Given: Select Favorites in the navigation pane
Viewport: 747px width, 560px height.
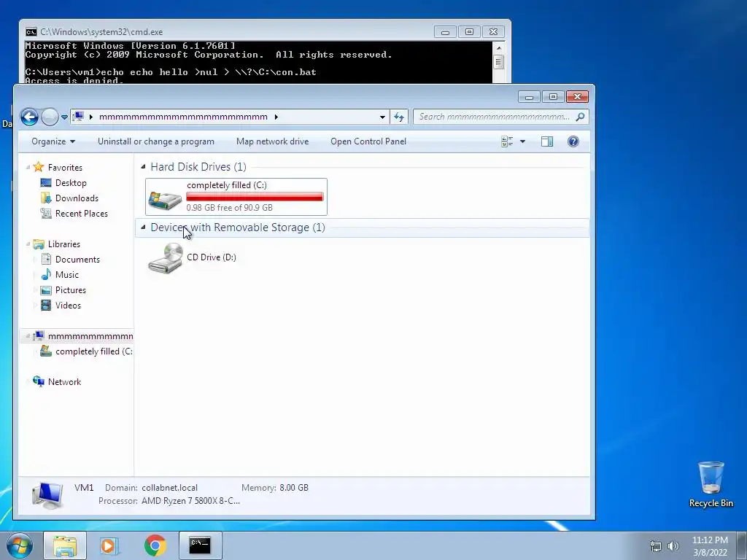Looking at the screenshot, I should 65,168.
